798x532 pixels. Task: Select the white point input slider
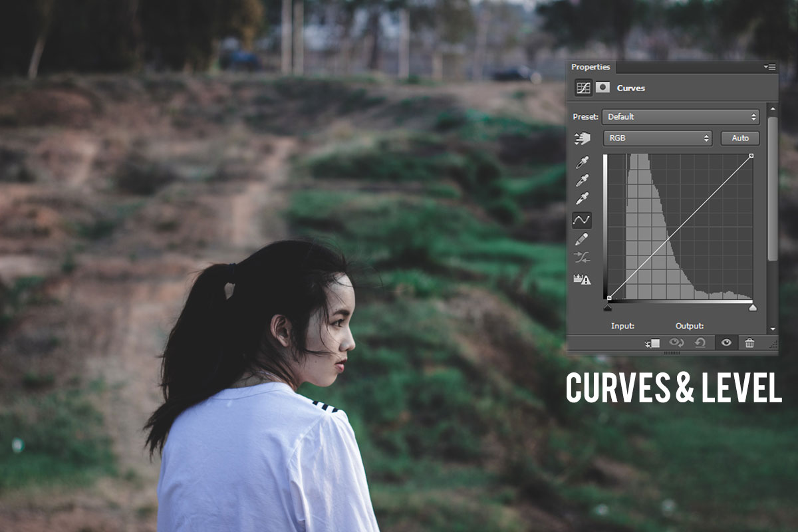[x=753, y=307]
